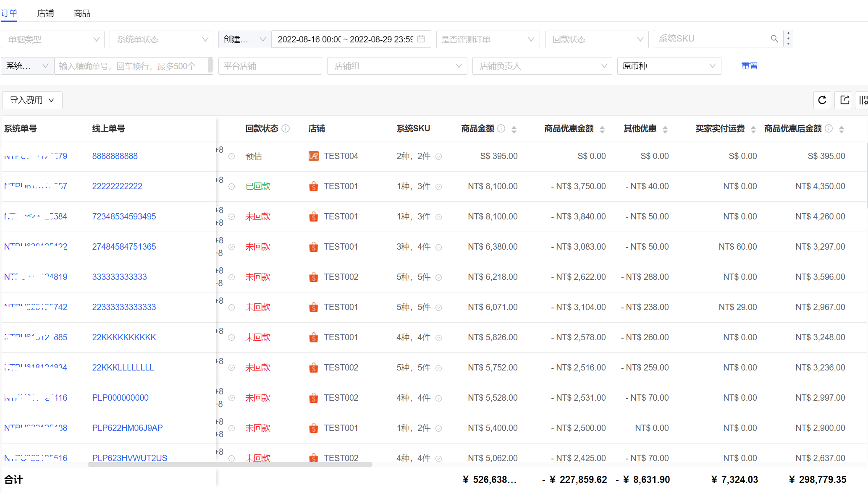Click the info icon next to 回款状态
The height and width of the screenshot is (493, 868).
tap(286, 128)
